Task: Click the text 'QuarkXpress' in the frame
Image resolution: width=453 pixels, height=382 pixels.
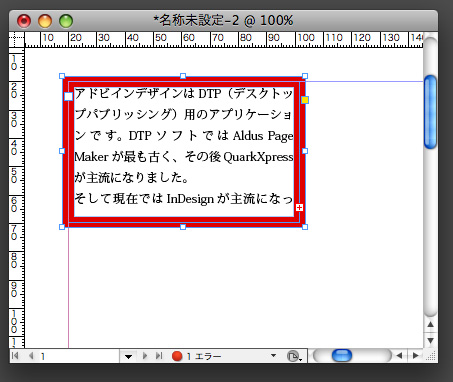Action: click(x=258, y=157)
